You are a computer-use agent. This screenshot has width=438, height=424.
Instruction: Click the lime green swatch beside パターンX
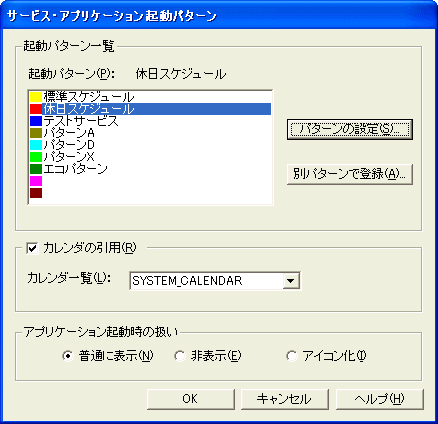36,157
